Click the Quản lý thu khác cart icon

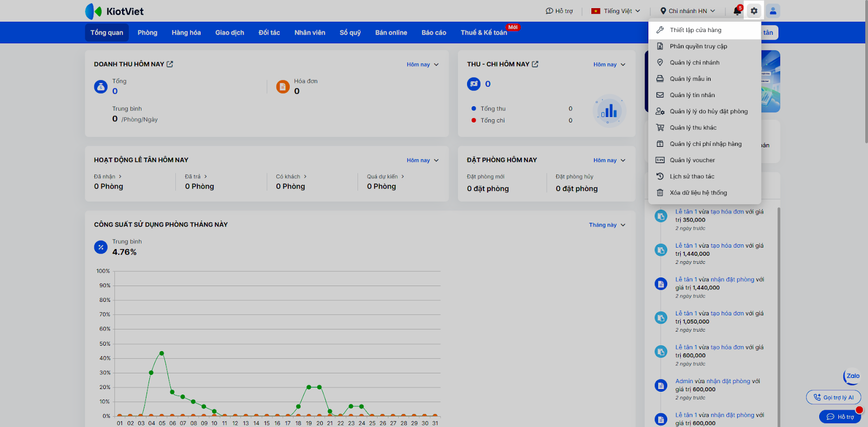[x=660, y=127]
